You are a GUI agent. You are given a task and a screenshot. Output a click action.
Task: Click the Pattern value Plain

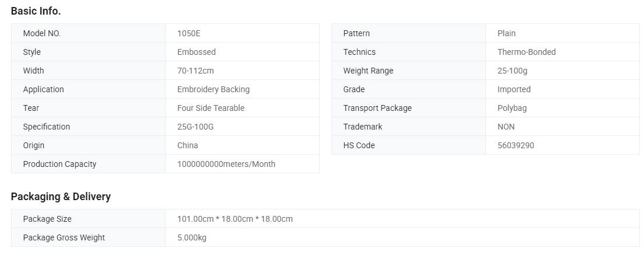click(506, 33)
